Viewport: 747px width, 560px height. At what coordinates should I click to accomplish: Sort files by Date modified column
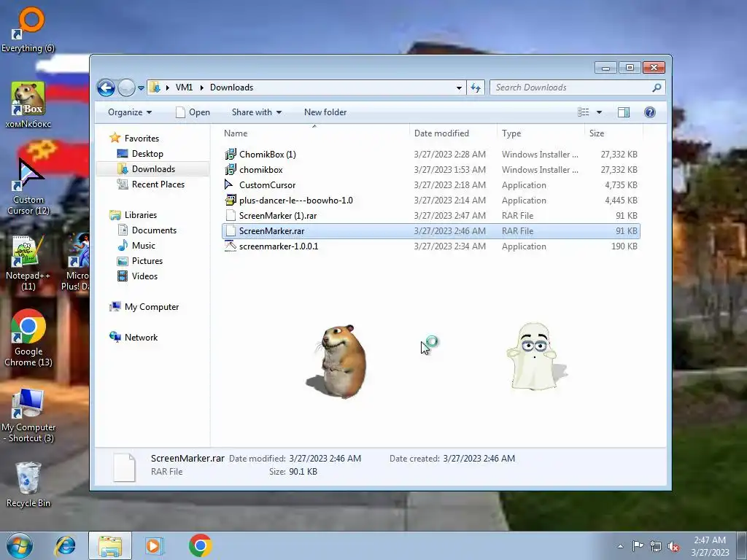click(452, 133)
